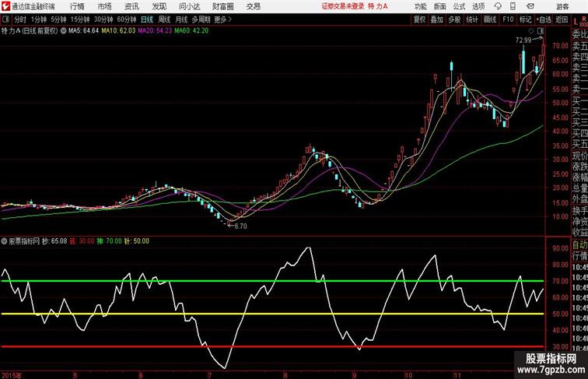588x379 pixels.
Task: Open the headset customer service icon
Action: tap(498, 6)
